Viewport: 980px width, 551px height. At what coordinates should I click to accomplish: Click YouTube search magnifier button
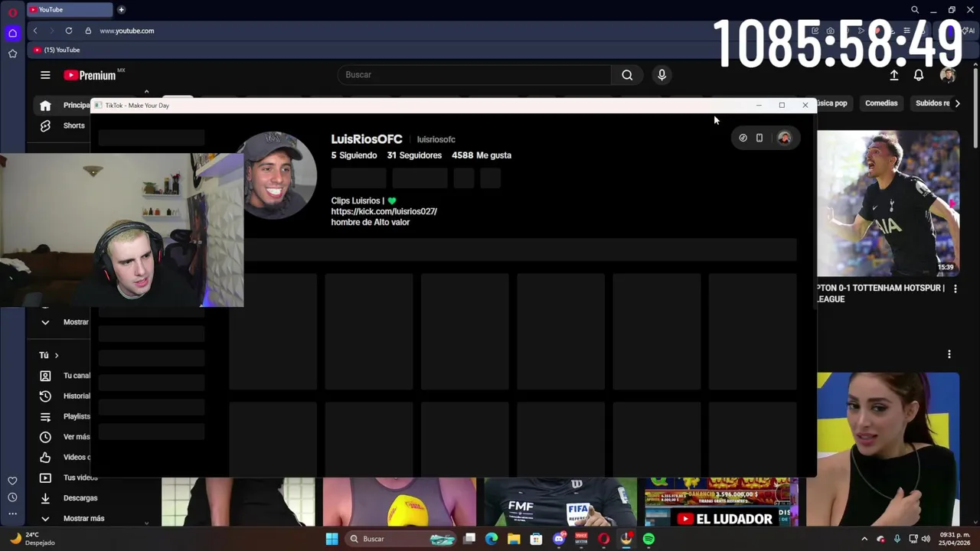[627, 75]
